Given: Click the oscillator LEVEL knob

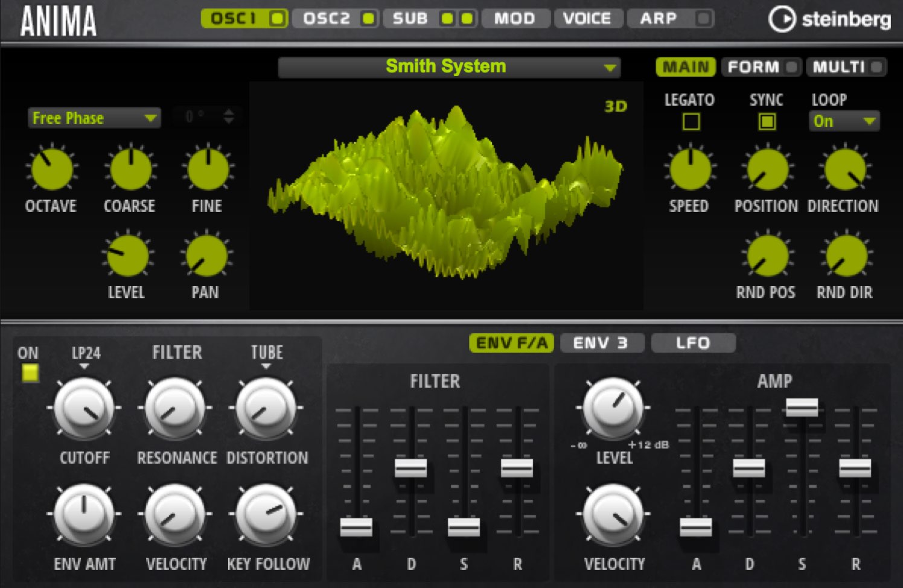Looking at the screenshot, I should (127, 256).
